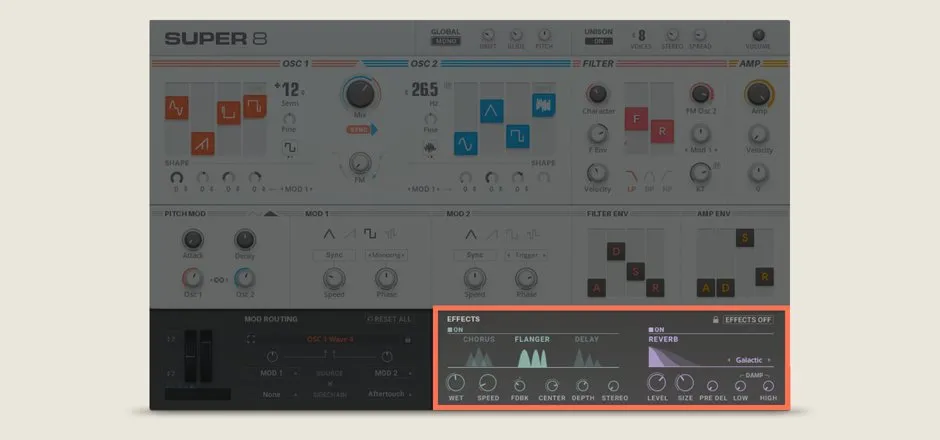Click the RESET ALL button in Mod Routing
Viewport: 940px width, 440px height.
389,320
